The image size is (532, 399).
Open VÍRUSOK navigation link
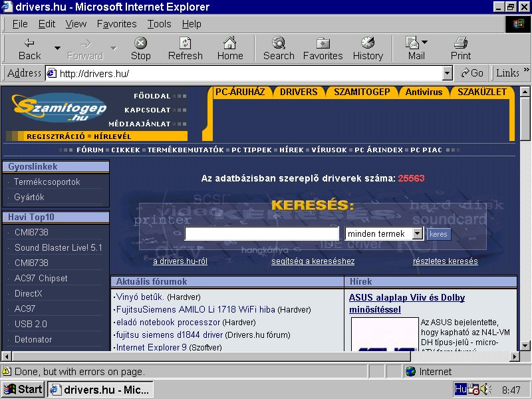tap(329, 150)
